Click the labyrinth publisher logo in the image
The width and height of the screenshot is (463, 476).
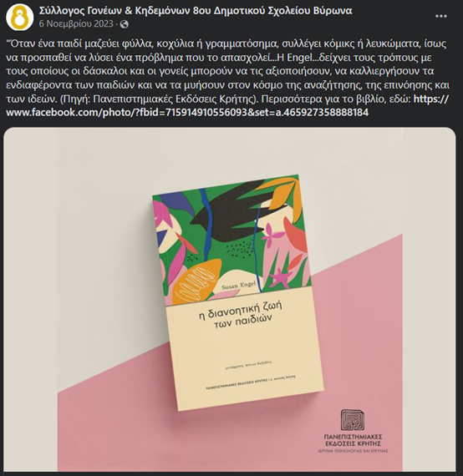353,420
